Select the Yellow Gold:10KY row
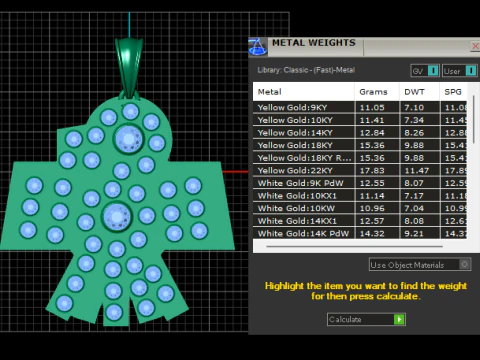Image resolution: width=480 pixels, height=360 pixels. (x=360, y=120)
